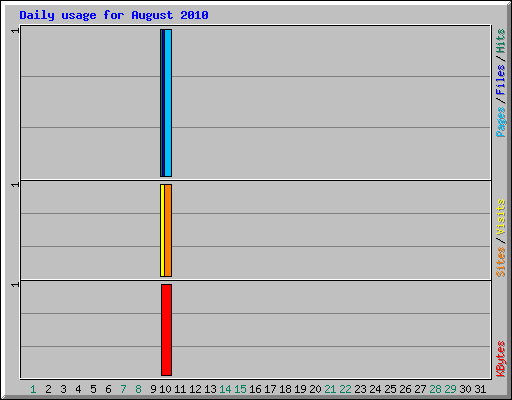Click day label 18 on the axis

click(x=285, y=389)
